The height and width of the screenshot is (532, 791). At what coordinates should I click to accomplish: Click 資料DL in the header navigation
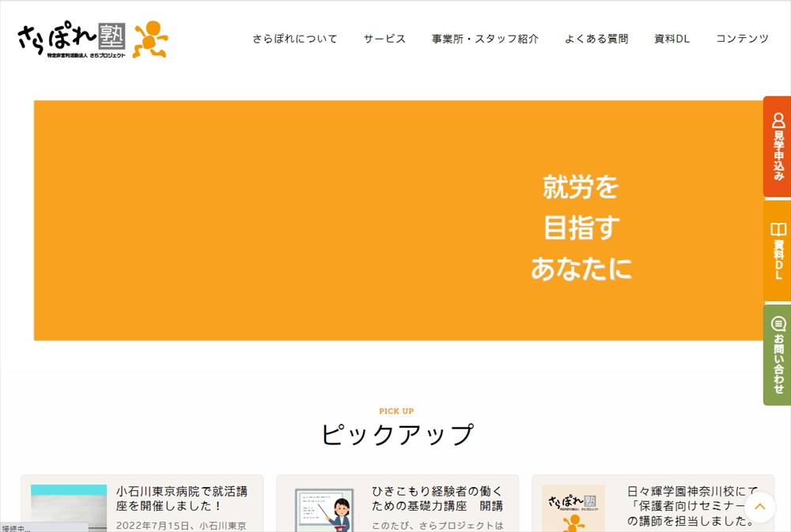[x=672, y=39]
